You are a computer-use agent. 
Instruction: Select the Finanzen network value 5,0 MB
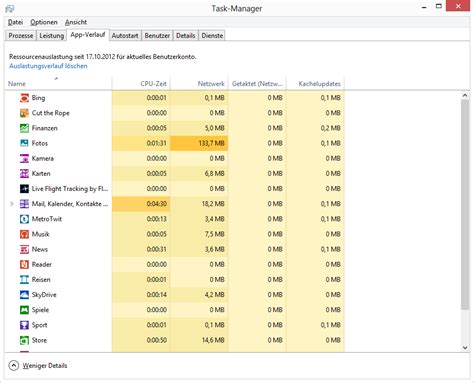tap(214, 128)
